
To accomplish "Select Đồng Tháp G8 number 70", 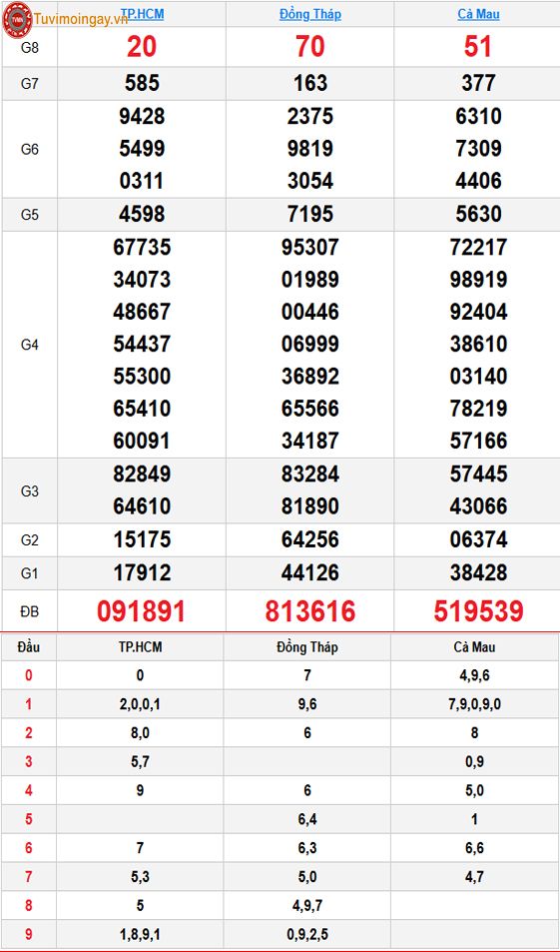I will pyautogui.click(x=310, y=47).
